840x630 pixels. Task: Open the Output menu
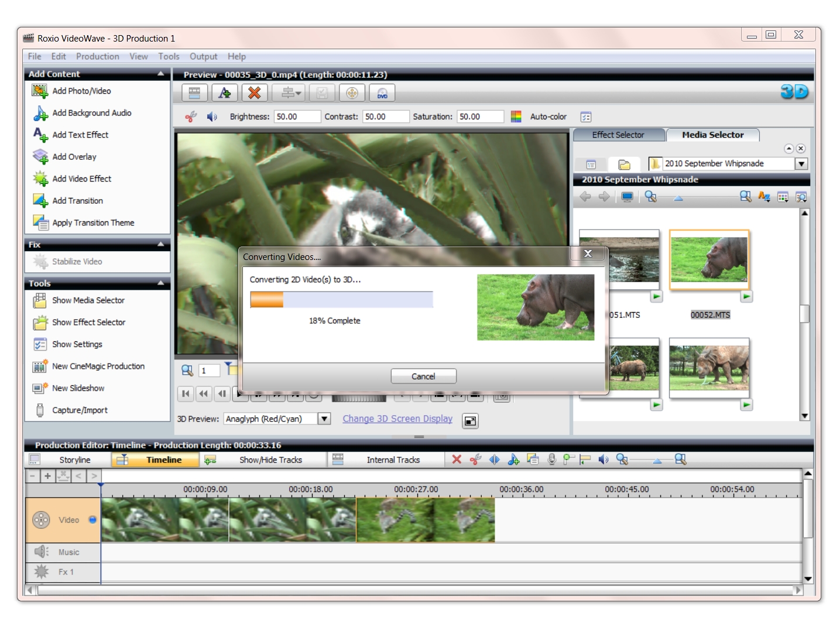point(203,56)
